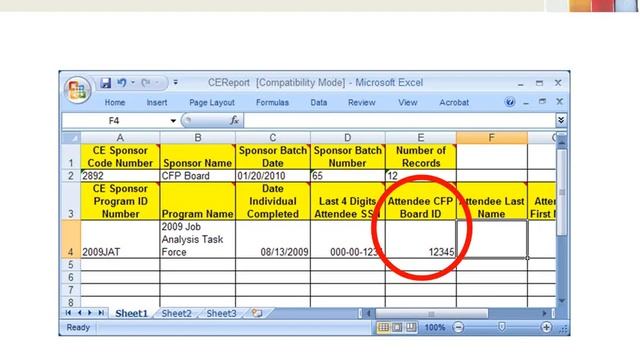Expand the formula bar with double chevron

pyautogui.click(x=561, y=120)
